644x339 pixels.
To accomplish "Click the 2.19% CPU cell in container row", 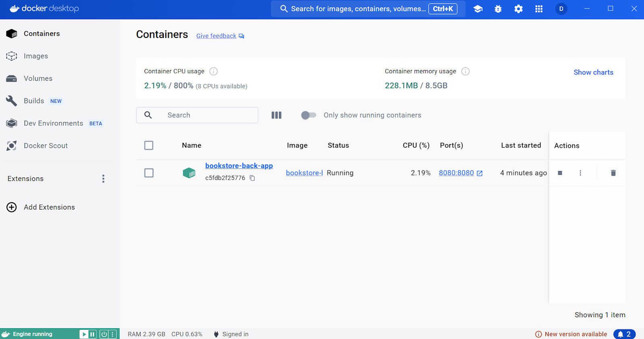I will (421, 173).
